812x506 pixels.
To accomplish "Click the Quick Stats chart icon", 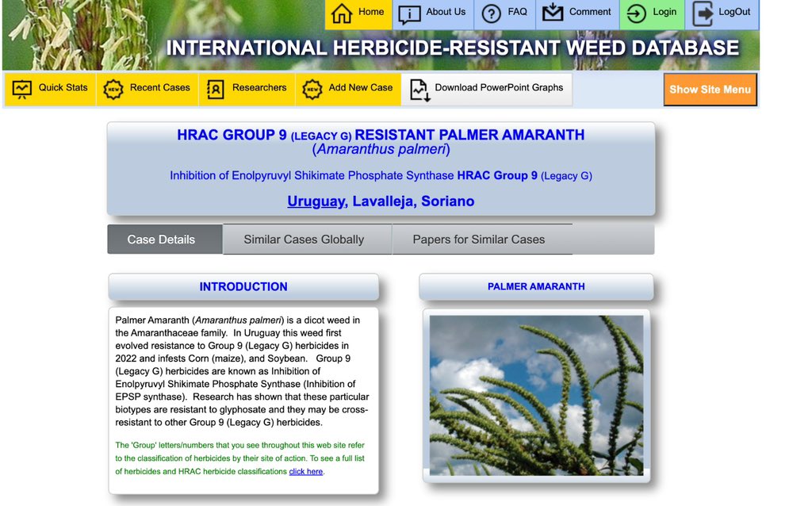I will coord(21,90).
